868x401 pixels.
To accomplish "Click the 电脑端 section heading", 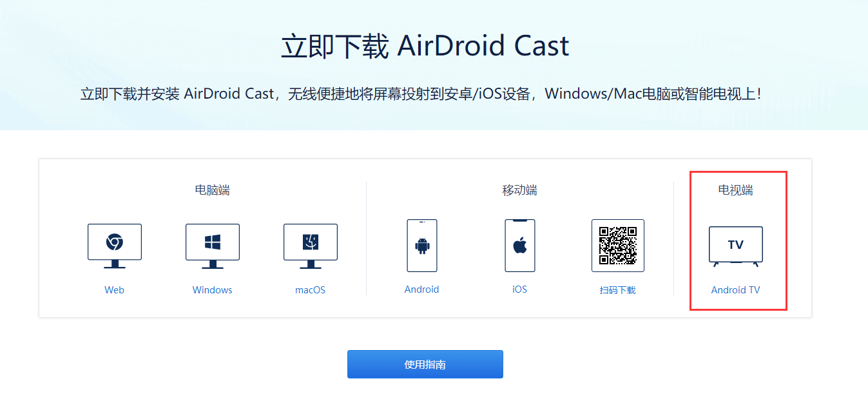I will click(x=213, y=190).
